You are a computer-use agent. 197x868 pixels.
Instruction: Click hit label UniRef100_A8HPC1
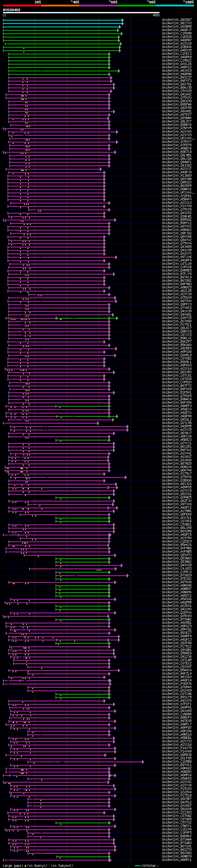click(177, 860)
